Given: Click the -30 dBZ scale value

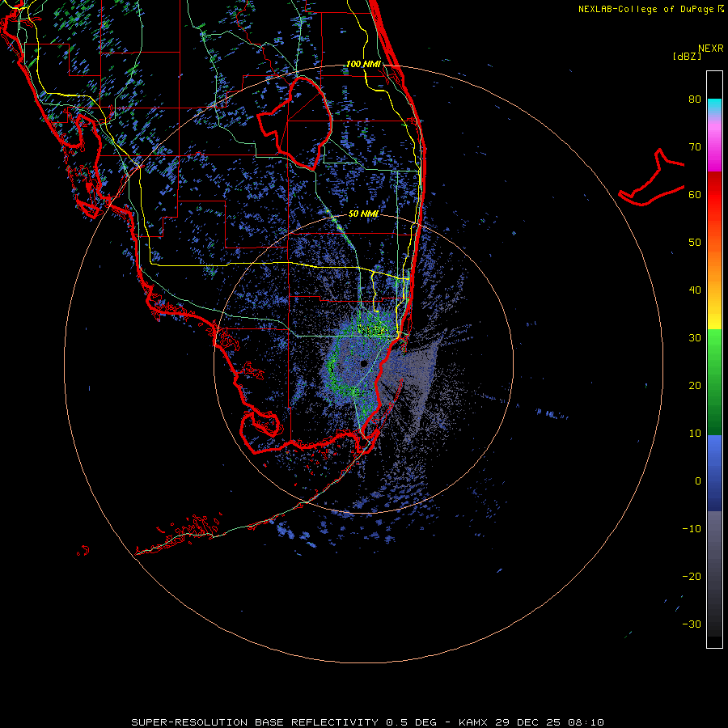Looking at the screenshot, I should click(692, 624).
